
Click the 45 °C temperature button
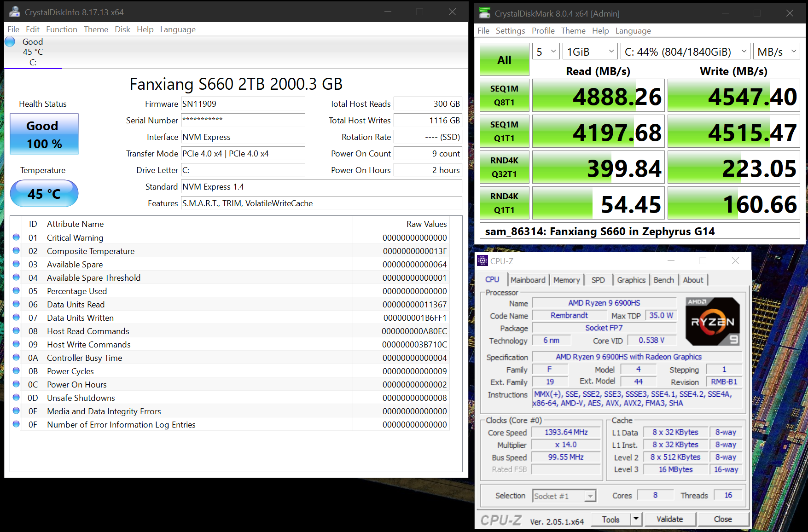point(44,193)
